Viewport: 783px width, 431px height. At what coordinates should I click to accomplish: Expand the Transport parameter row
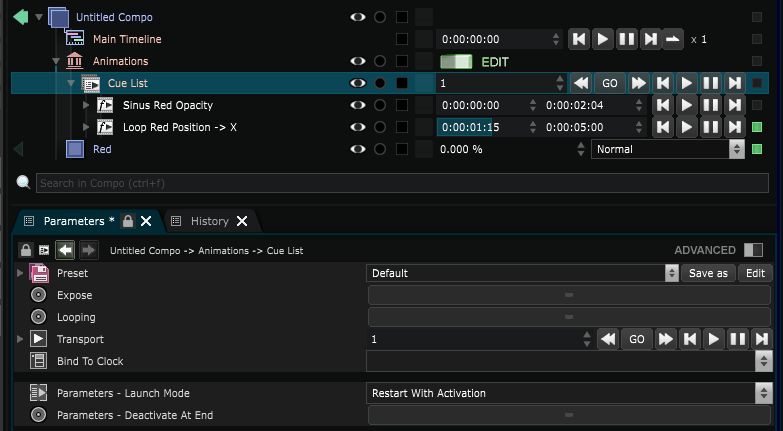[x=20, y=339]
